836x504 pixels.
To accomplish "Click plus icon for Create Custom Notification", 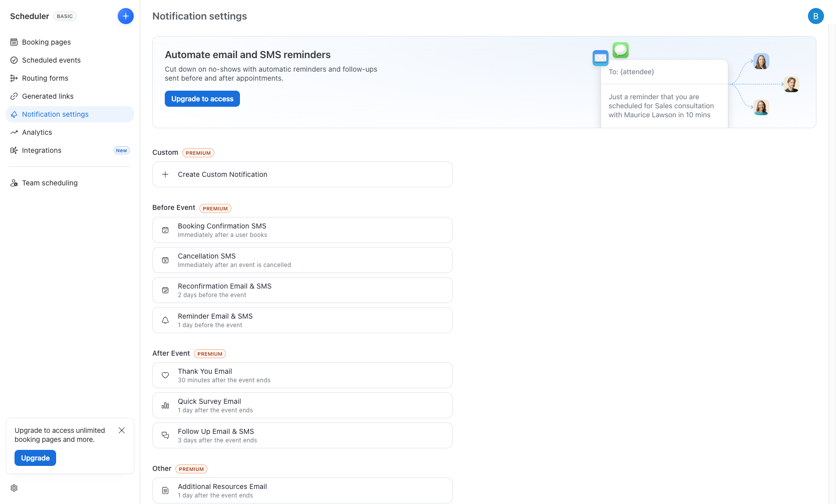I will 165,174.
